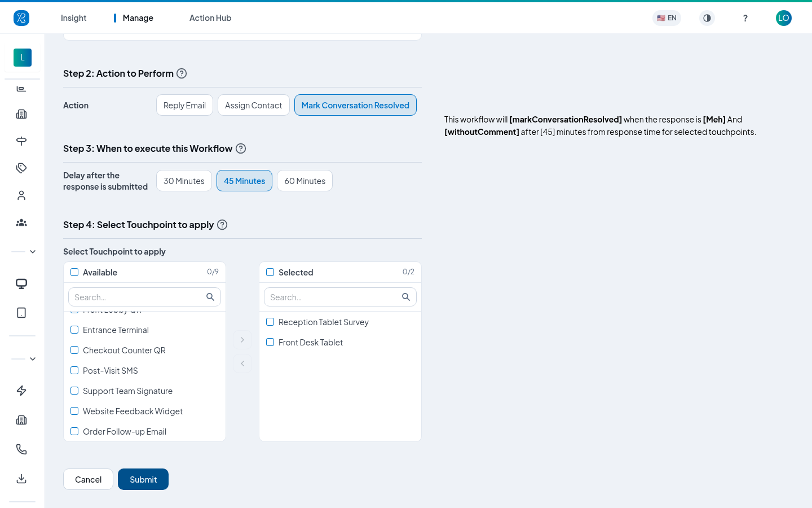Tick the Support Team Signature checkbox
812x508 pixels.
pyautogui.click(x=74, y=391)
